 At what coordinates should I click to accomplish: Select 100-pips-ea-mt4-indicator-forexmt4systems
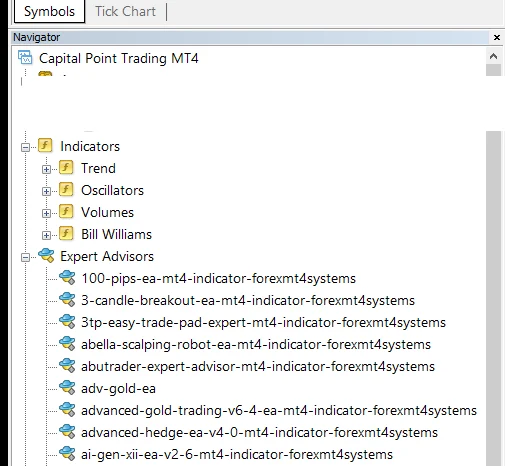click(x=219, y=279)
